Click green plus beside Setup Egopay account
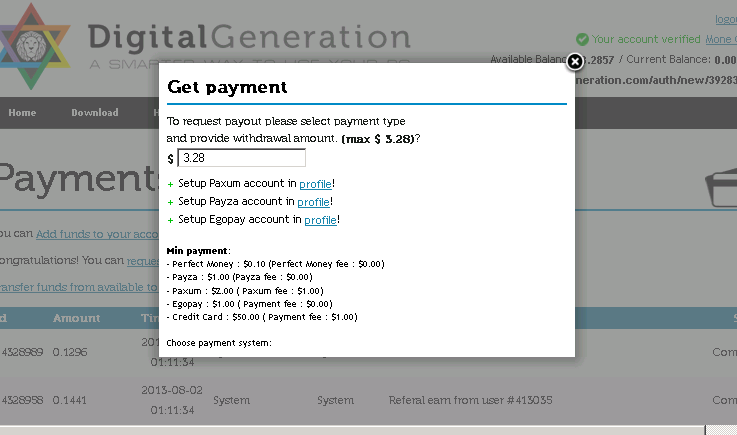 coord(170,220)
